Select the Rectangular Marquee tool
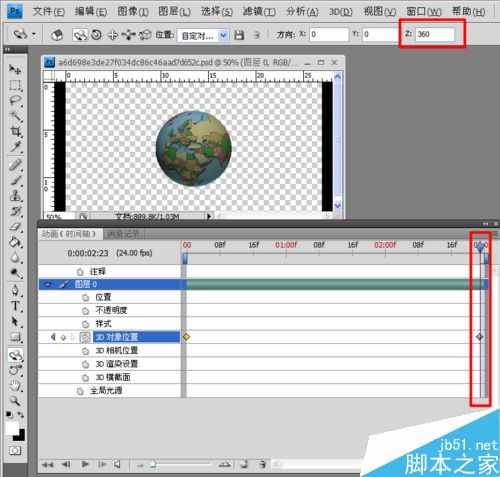 point(15,85)
